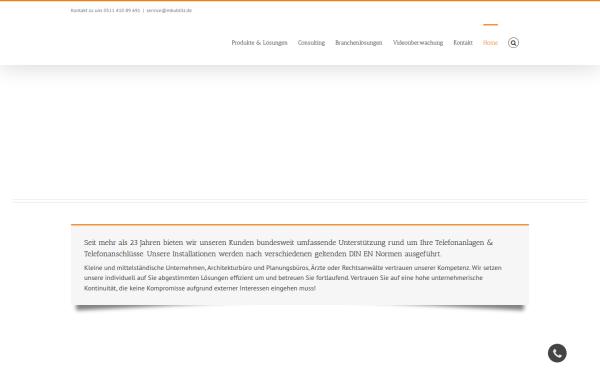Click the floating phone call button
This screenshot has width=600, height=375.
pos(557,353)
